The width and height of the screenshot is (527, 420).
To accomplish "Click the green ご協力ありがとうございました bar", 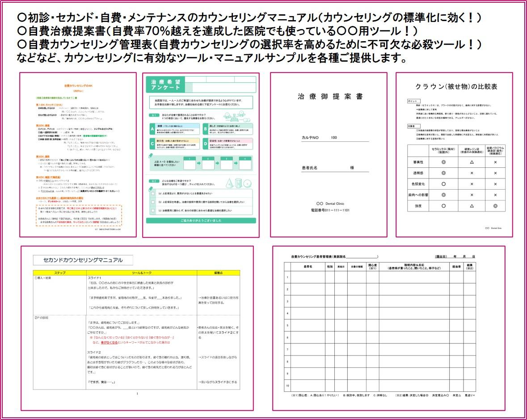I will [201, 221].
